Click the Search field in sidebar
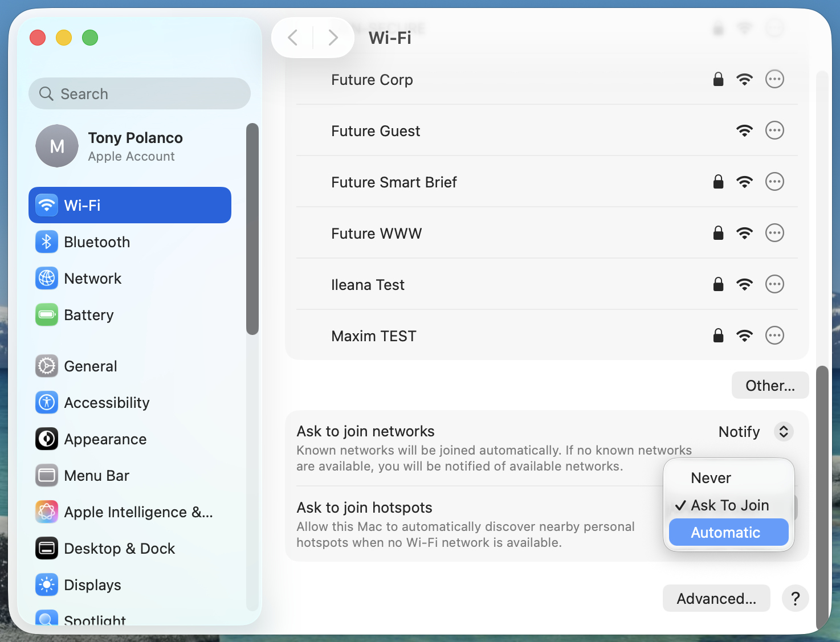This screenshot has width=840, height=642. [140, 94]
